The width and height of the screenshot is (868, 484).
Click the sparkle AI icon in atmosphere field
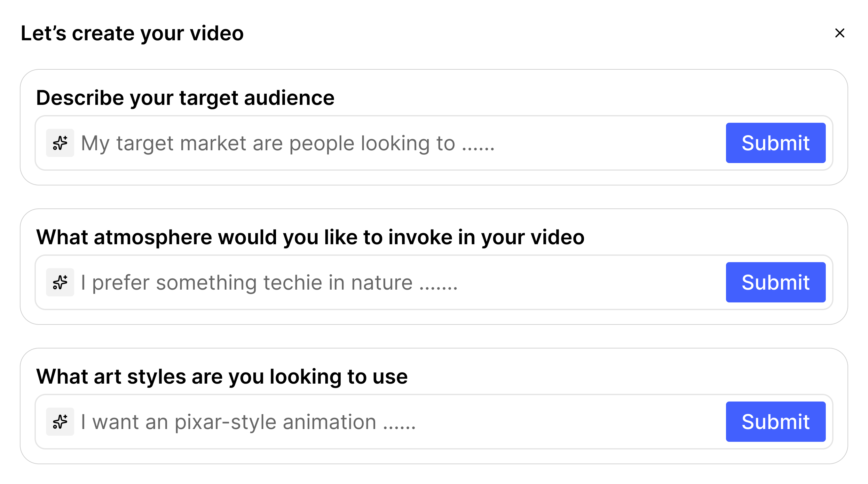(60, 282)
